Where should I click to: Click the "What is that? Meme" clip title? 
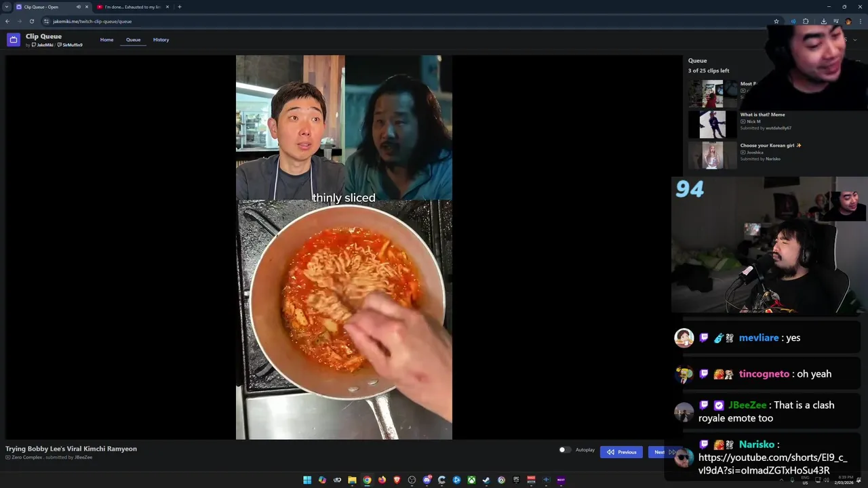(x=762, y=115)
